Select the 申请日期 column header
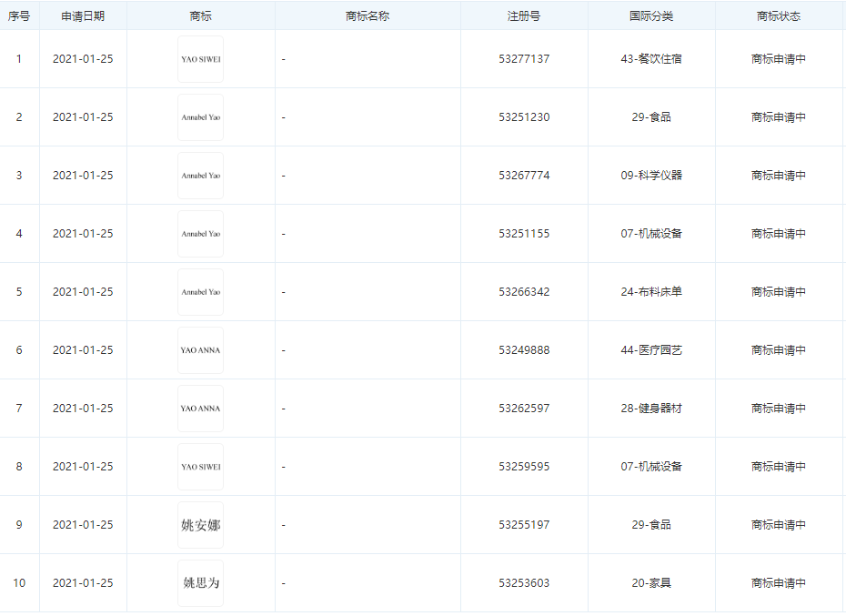The height and width of the screenshot is (616, 846). (x=83, y=16)
